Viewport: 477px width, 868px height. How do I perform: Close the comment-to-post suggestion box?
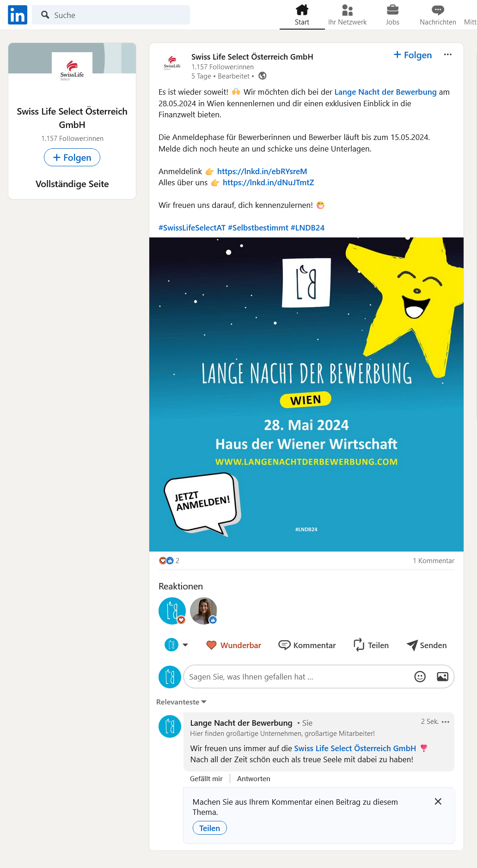(438, 801)
